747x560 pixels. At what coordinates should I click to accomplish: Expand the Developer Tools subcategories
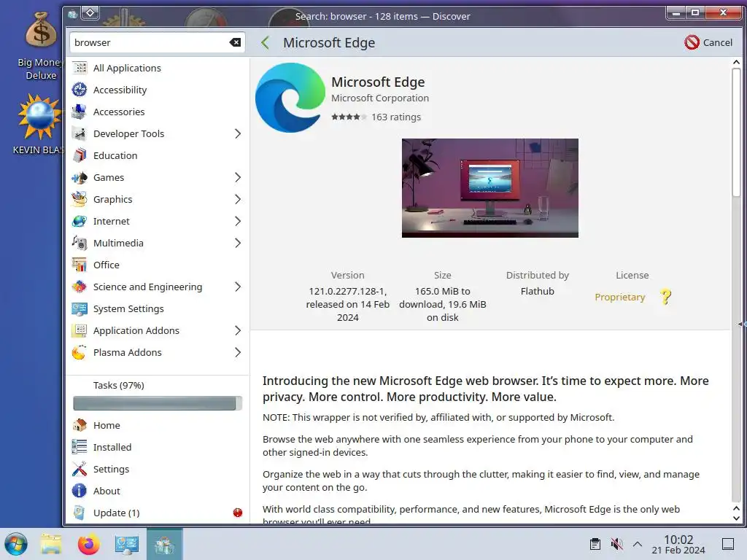coord(238,134)
